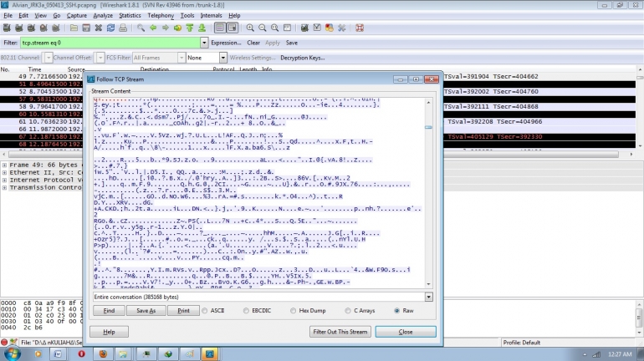The height and width of the screenshot is (361, 644).
Task: Open preferences tools icon
Action: pyautogui.click(x=341, y=28)
